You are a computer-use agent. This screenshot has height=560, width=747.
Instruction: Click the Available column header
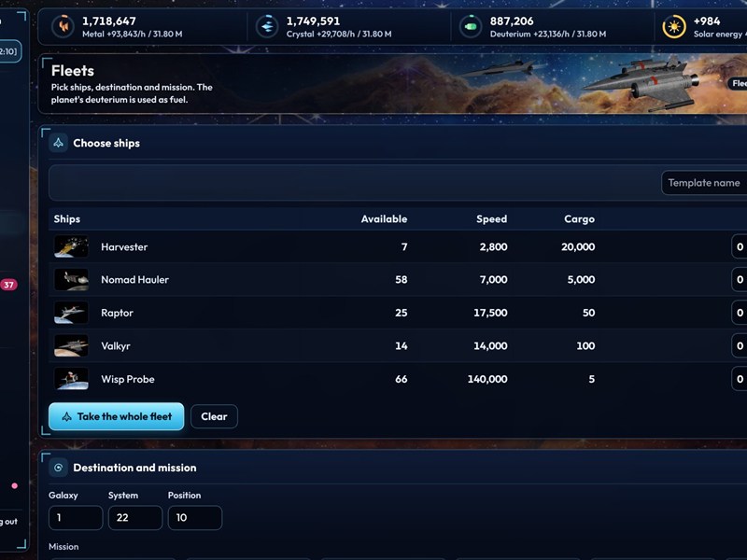coord(384,219)
